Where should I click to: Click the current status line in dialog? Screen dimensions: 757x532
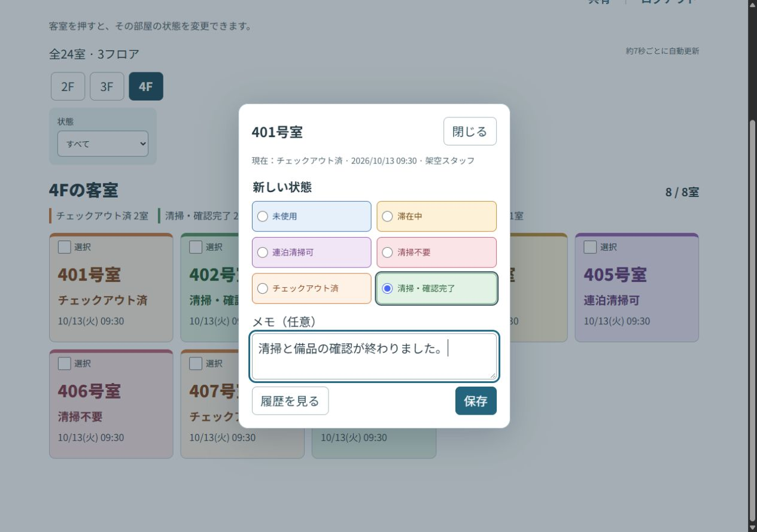coord(363,161)
